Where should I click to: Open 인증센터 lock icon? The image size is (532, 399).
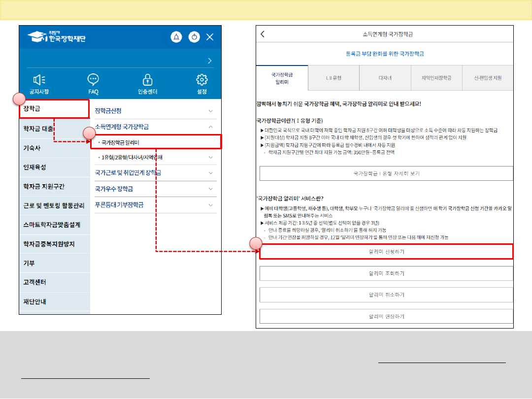[147, 80]
